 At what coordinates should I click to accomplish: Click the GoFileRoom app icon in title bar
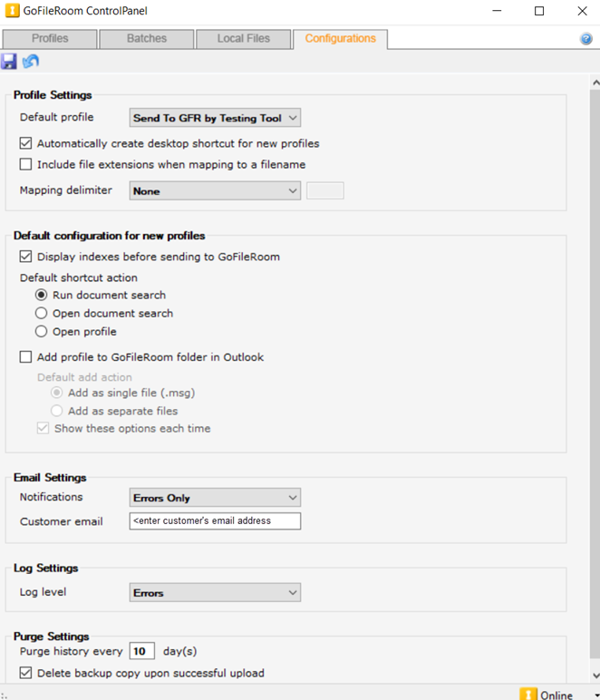tap(12, 11)
